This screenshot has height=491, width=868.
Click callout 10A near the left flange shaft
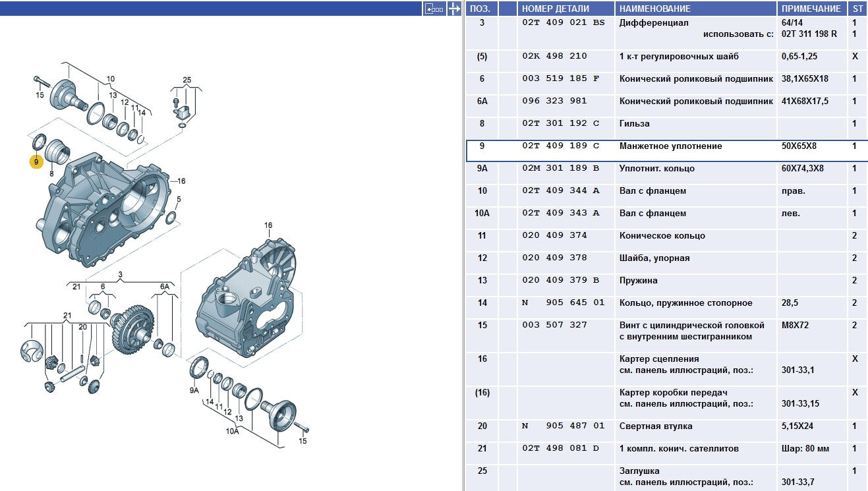233,431
